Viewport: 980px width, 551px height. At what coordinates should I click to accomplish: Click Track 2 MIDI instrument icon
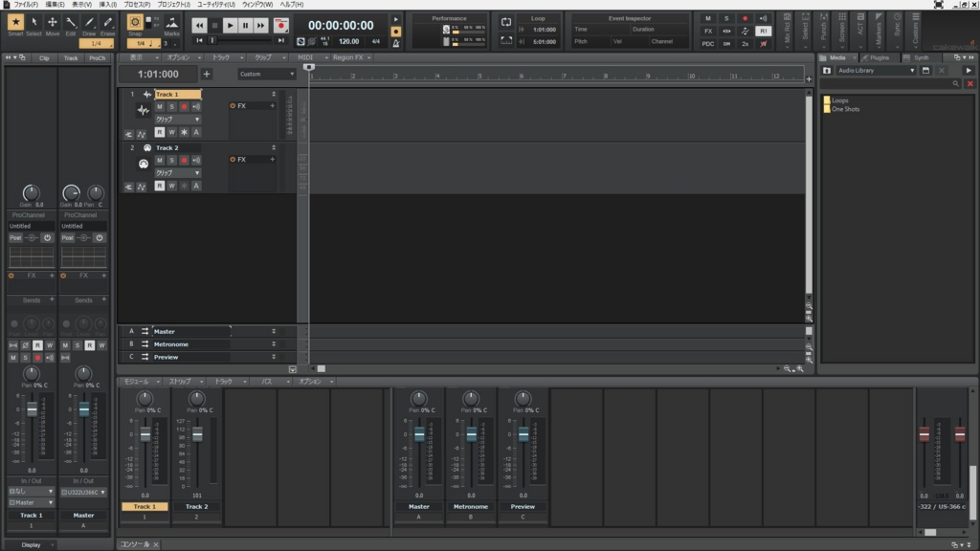coord(144,164)
